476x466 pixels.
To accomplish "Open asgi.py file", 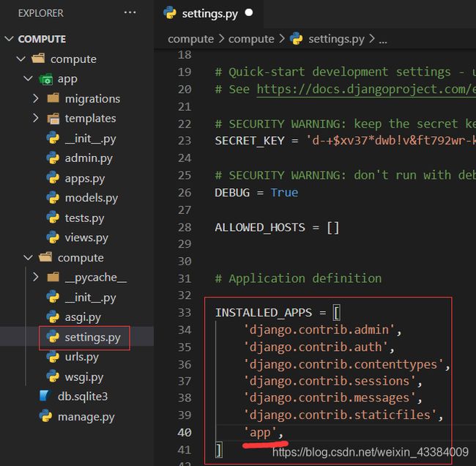I will [x=83, y=317].
